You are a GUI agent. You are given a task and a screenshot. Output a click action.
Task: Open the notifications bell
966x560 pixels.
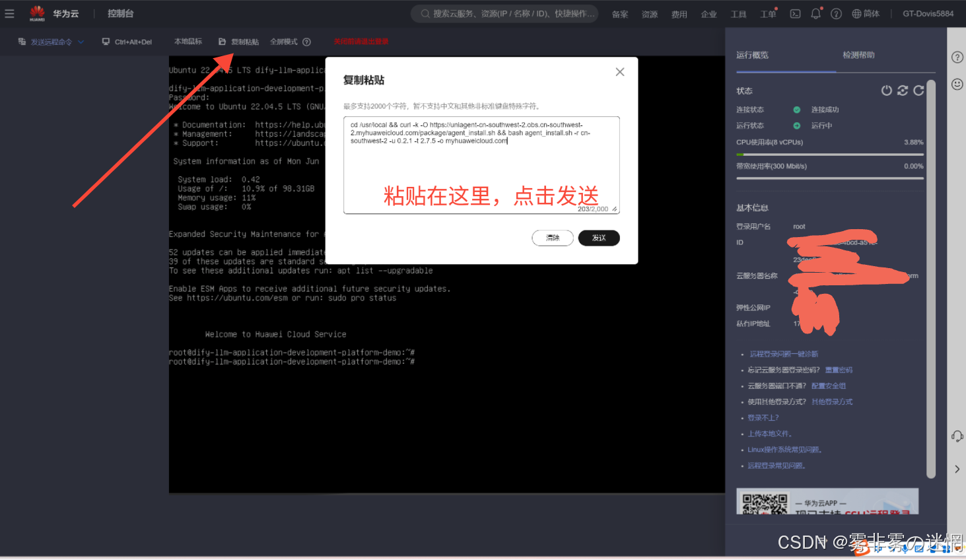[815, 14]
